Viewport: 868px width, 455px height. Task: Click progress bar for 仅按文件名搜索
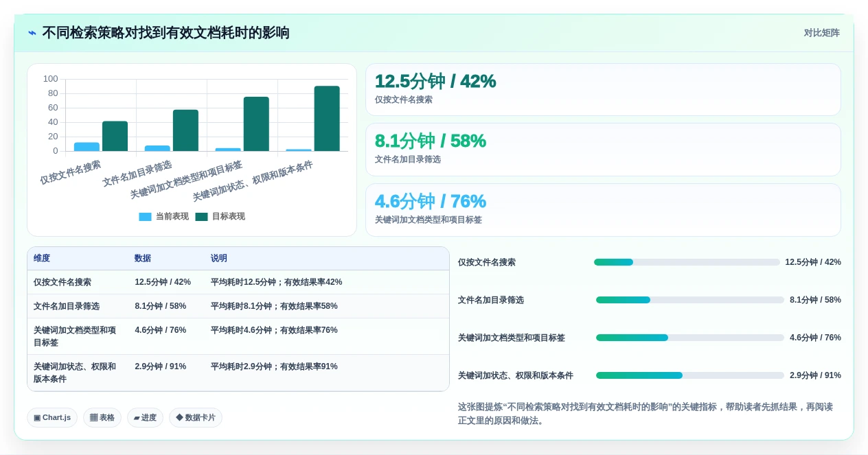point(687,262)
